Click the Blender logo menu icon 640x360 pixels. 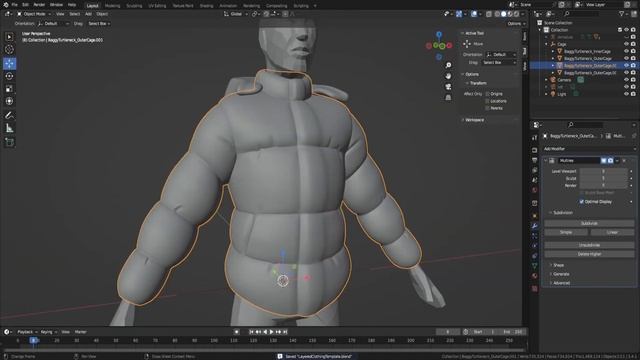[x=5, y=5]
